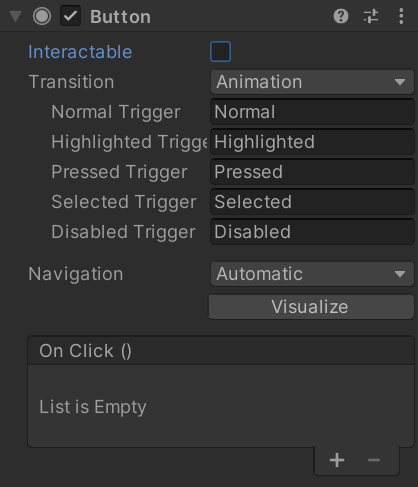This screenshot has width=418, height=487.
Task: Collapse the Button component foldout triangle
Action: [x=16, y=16]
